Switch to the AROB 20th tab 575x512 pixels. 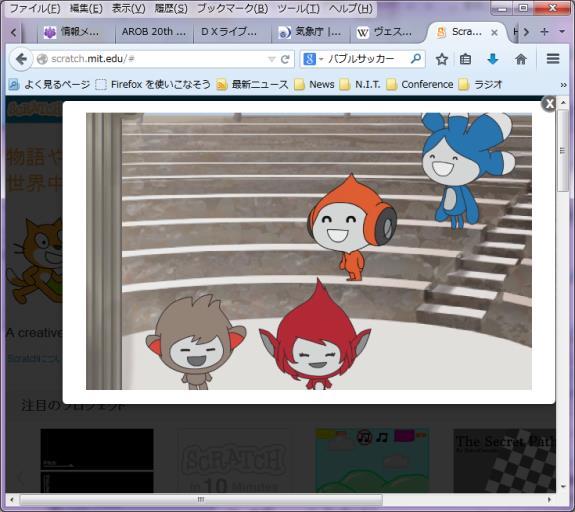(x=154, y=32)
